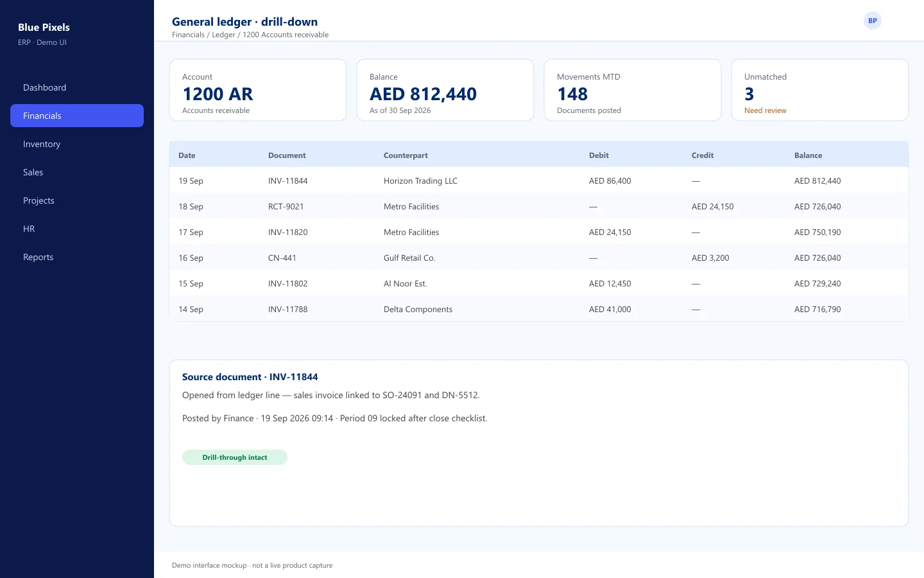
Task: Open the BP user avatar
Action: click(x=872, y=21)
